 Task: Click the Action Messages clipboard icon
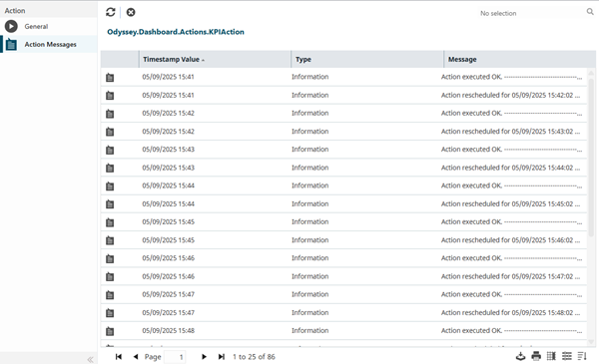(x=11, y=45)
